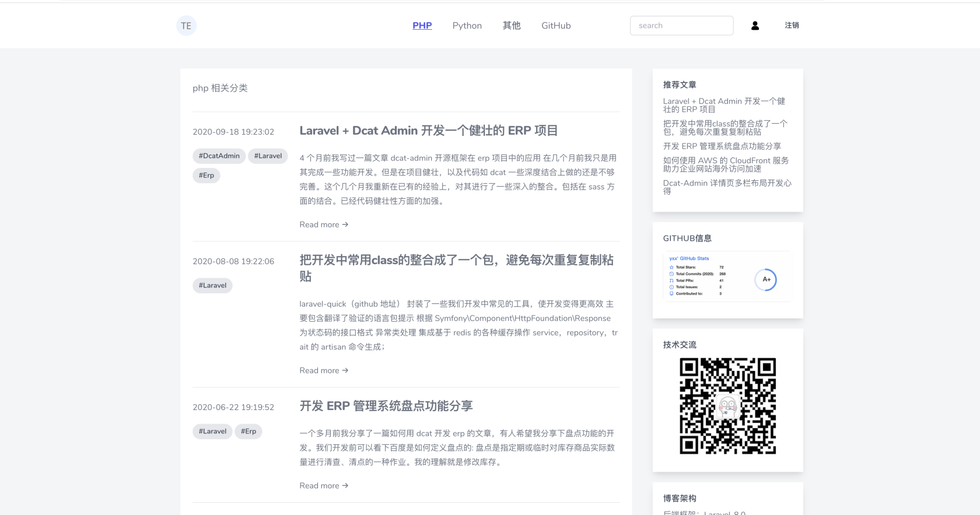Click the TE avatar logo
Viewport: 980px width, 515px height.
186,26
